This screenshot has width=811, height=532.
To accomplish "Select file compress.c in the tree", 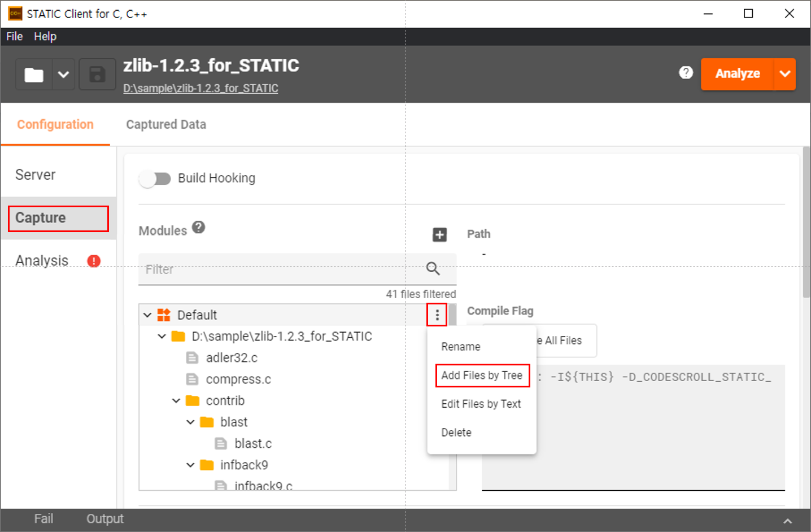I will coord(238,380).
